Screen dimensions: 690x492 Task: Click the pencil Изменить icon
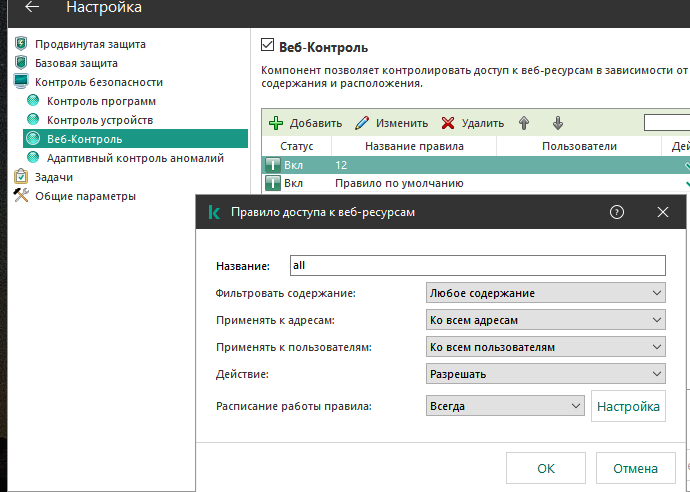362,123
